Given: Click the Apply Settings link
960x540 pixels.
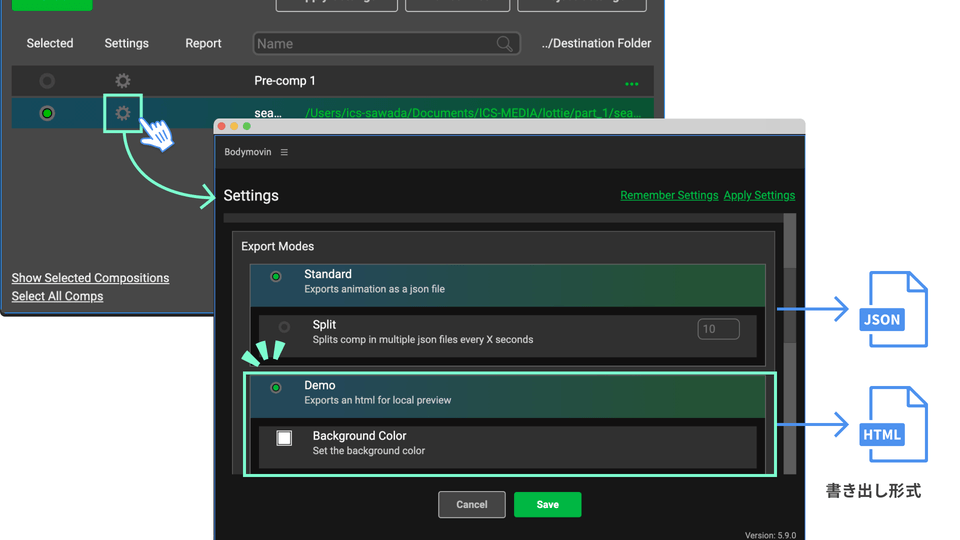Looking at the screenshot, I should [x=759, y=195].
